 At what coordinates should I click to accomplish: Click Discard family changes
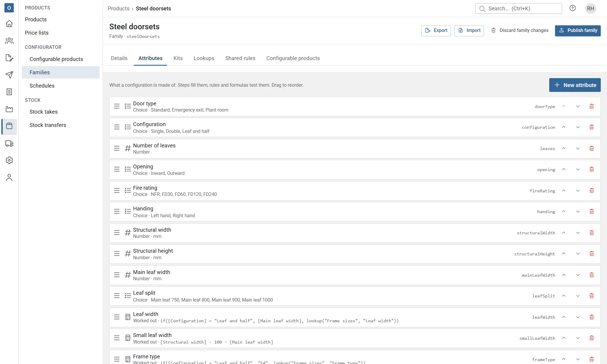coord(520,30)
